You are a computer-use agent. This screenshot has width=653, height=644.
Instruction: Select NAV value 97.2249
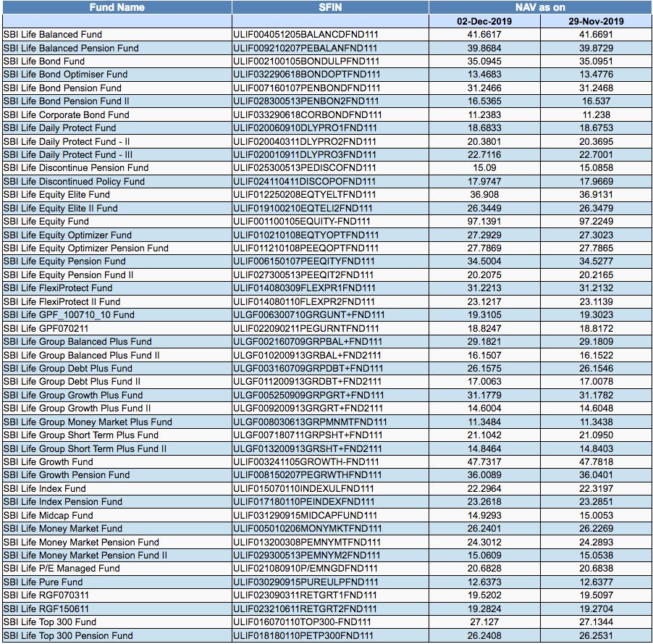coord(596,222)
